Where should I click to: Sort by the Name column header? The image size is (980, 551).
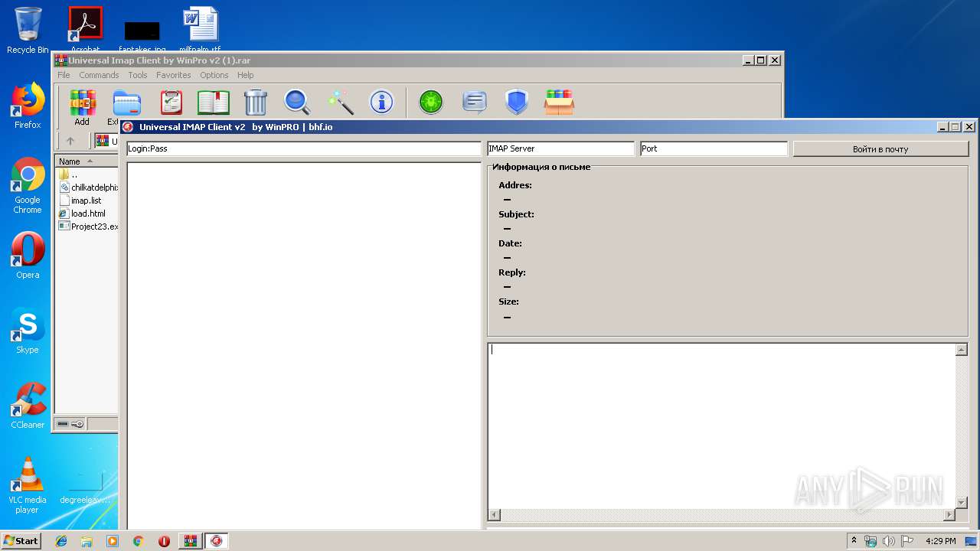point(87,161)
